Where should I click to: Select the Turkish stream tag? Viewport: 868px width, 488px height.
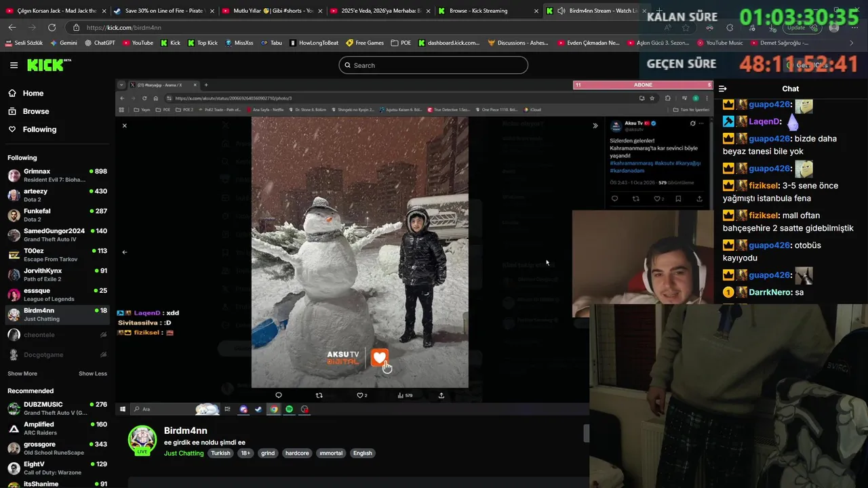point(220,453)
